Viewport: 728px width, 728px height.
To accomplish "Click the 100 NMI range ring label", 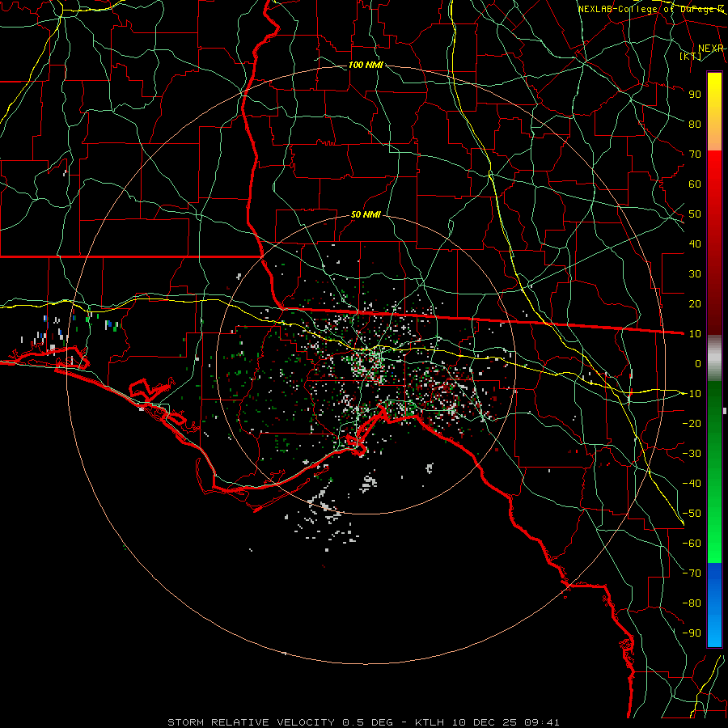I will tap(366, 65).
